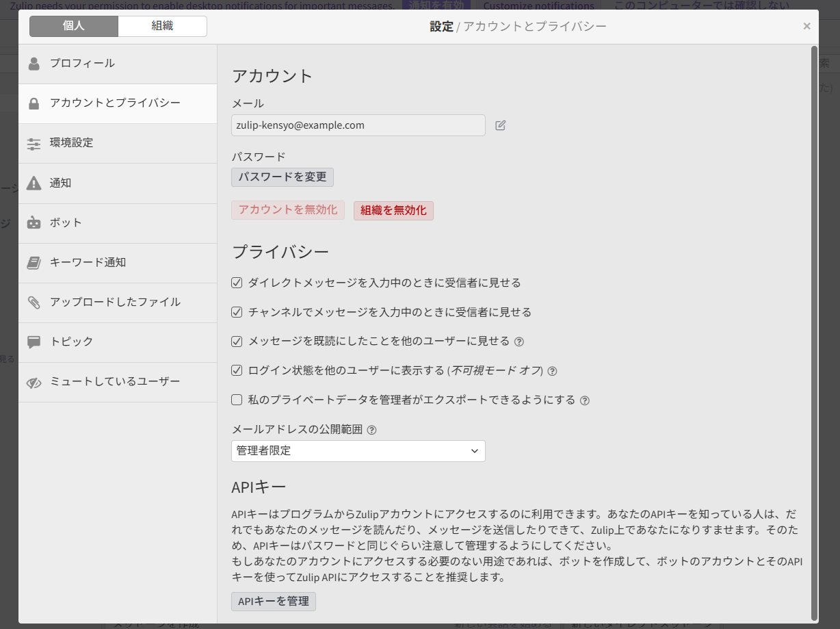
Task: Uncheck メッセージを既読にしたことを他のユーザーに見せる
Action: 236,341
